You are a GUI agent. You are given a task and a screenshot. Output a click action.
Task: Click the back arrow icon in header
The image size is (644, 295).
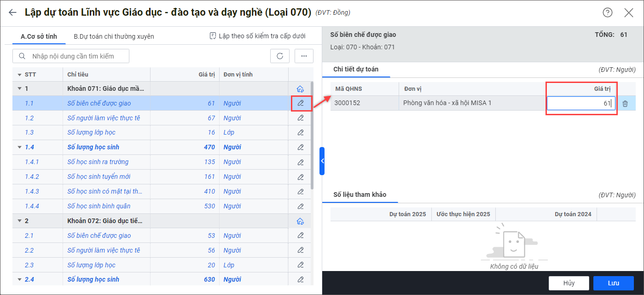point(12,12)
